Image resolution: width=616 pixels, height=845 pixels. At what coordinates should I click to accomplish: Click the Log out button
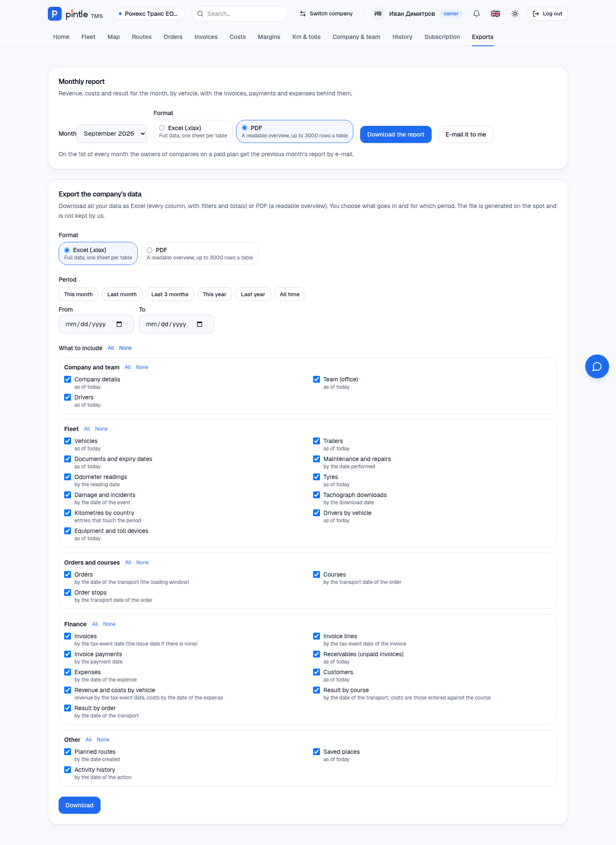(x=547, y=14)
